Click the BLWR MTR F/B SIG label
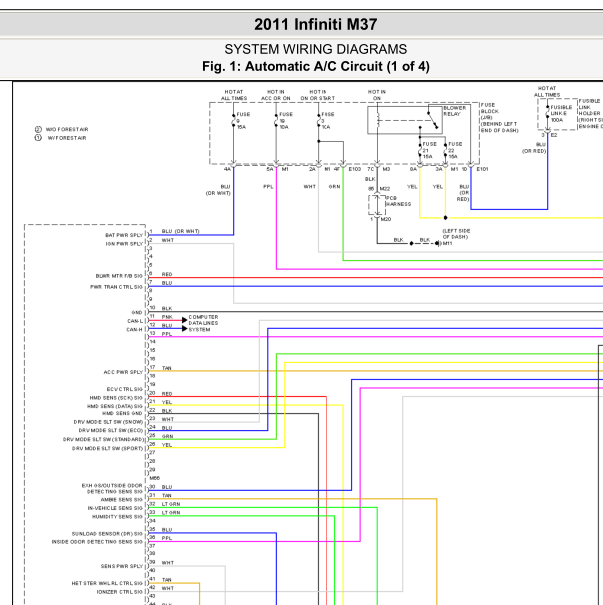The width and height of the screenshot is (603, 605). coord(119,276)
